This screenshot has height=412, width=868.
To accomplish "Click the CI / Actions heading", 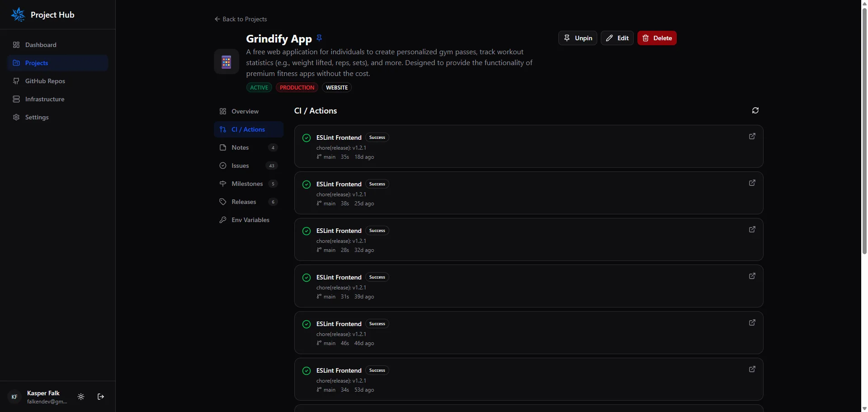I will (316, 111).
